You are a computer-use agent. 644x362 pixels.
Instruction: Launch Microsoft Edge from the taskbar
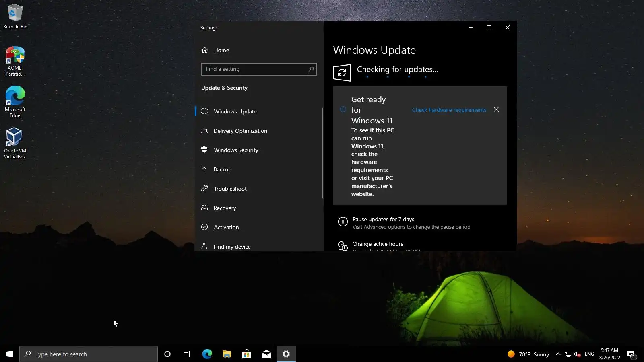(x=207, y=354)
